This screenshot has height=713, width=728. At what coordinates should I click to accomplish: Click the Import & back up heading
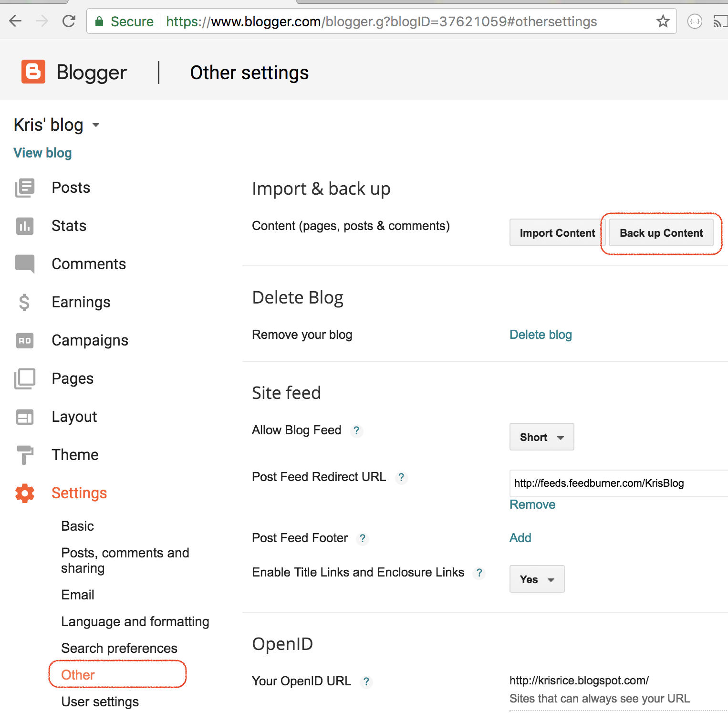321,189
